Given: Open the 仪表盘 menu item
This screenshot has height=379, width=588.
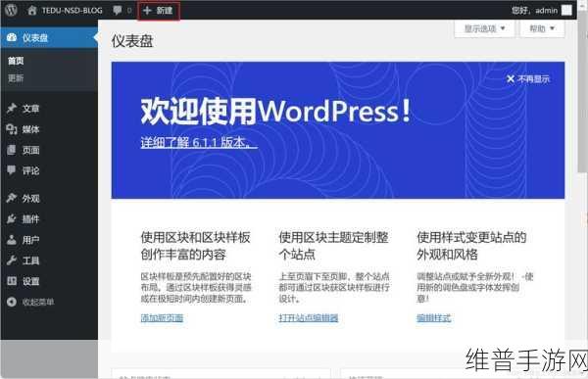Looking at the screenshot, I should [x=49, y=37].
